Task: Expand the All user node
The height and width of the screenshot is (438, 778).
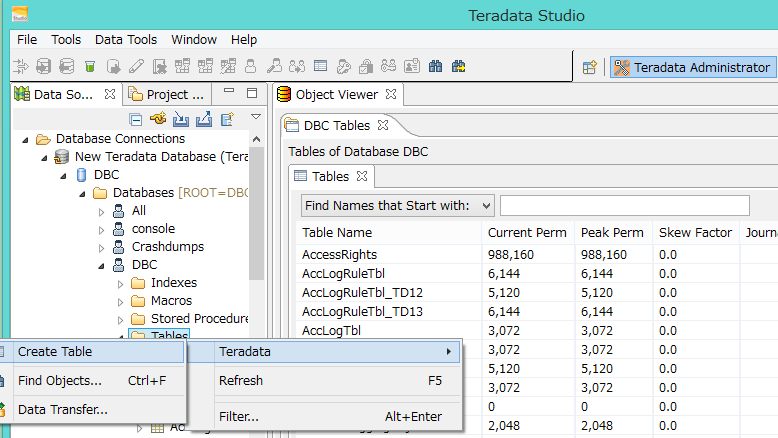Action: (x=101, y=212)
